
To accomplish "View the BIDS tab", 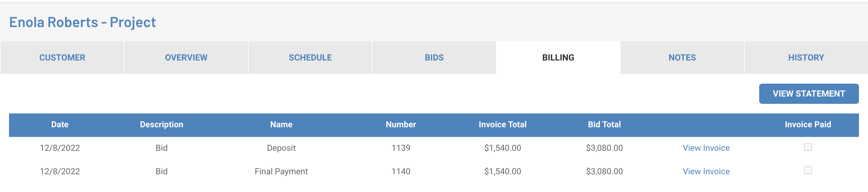I will click(x=434, y=57).
